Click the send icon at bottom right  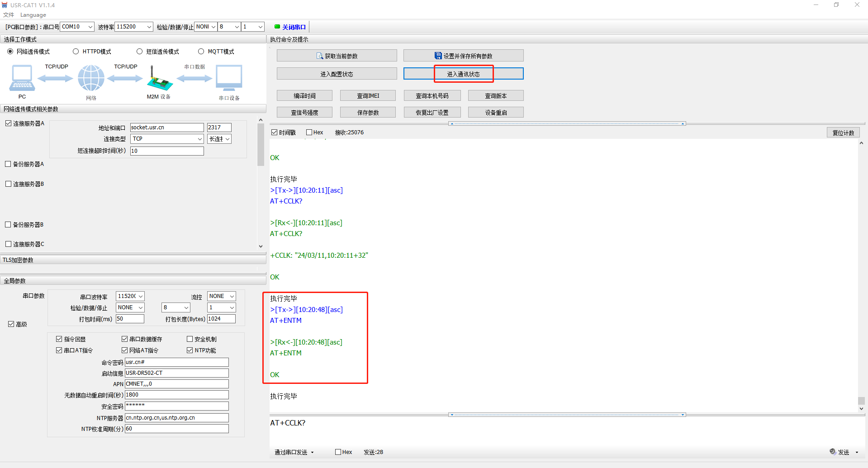[x=833, y=452]
